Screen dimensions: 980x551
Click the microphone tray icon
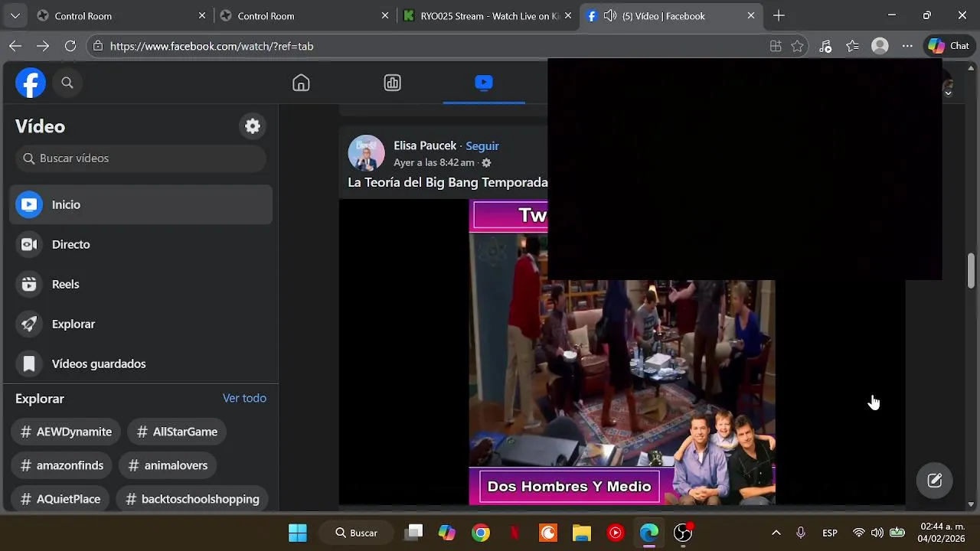click(x=801, y=533)
